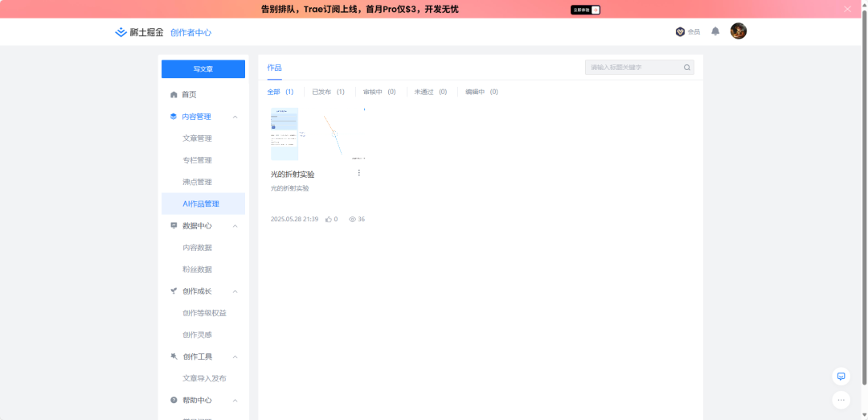Close the top Trae promotion banner
868x420 pixels.
click(x=848, y=9)
